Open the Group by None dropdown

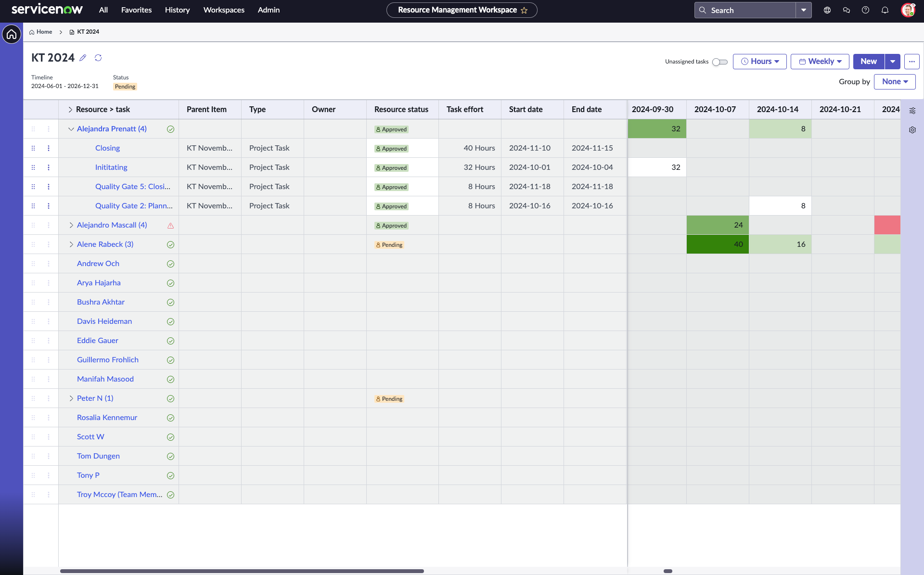pyautogui.click(x=895, y=82)
